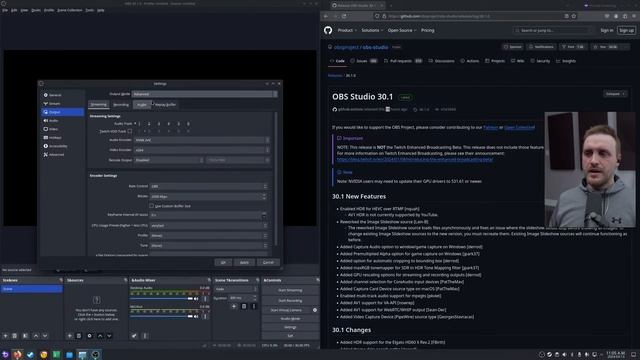Open Scene Transitions Fade dropdown
Image resolution: width=640 pixels, height=360 pixels.
pyautogui.click(x=236, y=289)
